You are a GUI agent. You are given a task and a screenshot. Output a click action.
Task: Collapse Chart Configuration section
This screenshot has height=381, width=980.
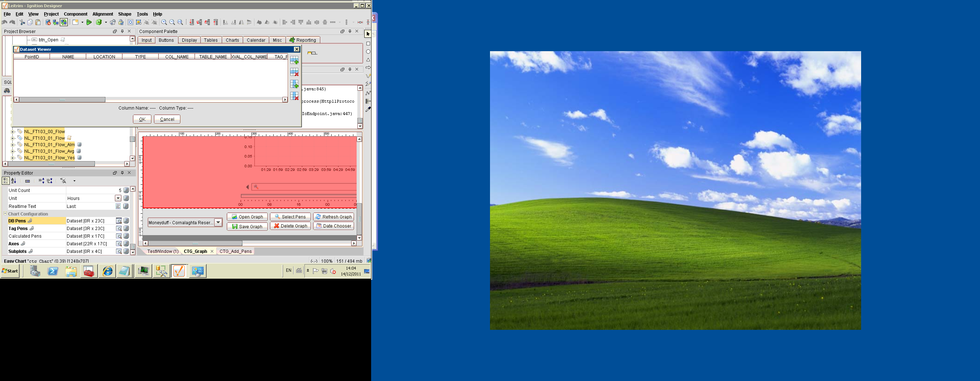[x=5, y=214]
